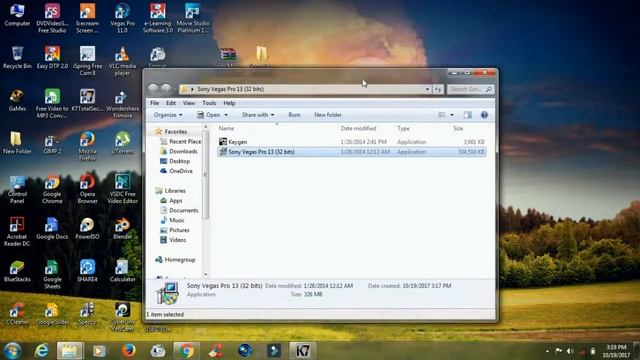Launch PowerISO desktop shortcut

(x=87, y=229)
